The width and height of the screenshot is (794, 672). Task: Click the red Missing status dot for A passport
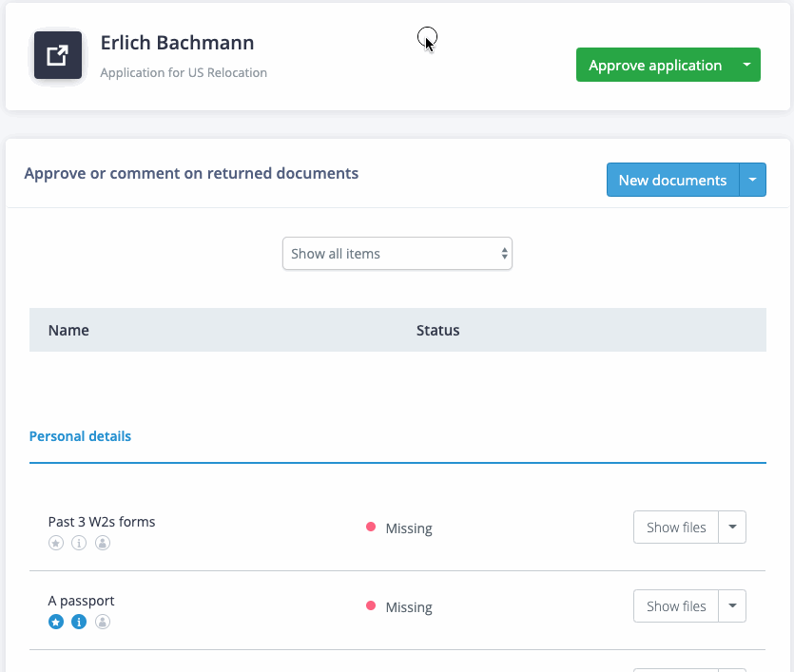[371, 606]
